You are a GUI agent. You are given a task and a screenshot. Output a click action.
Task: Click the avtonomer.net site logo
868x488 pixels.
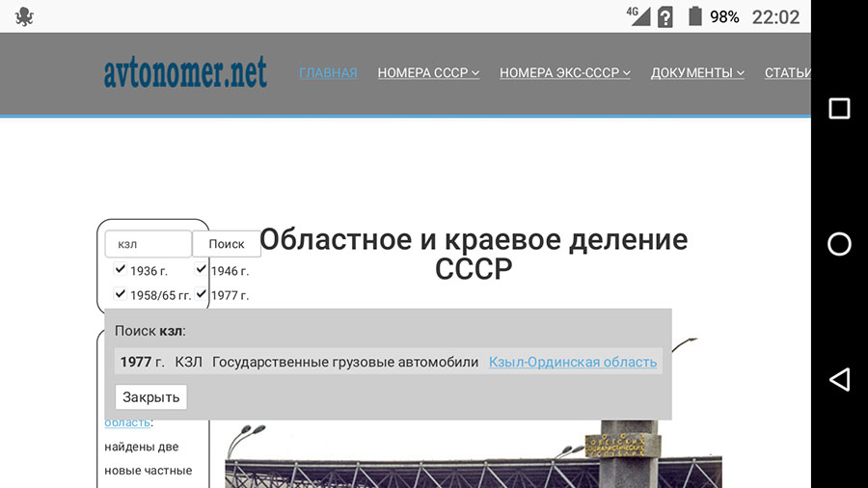185,73
